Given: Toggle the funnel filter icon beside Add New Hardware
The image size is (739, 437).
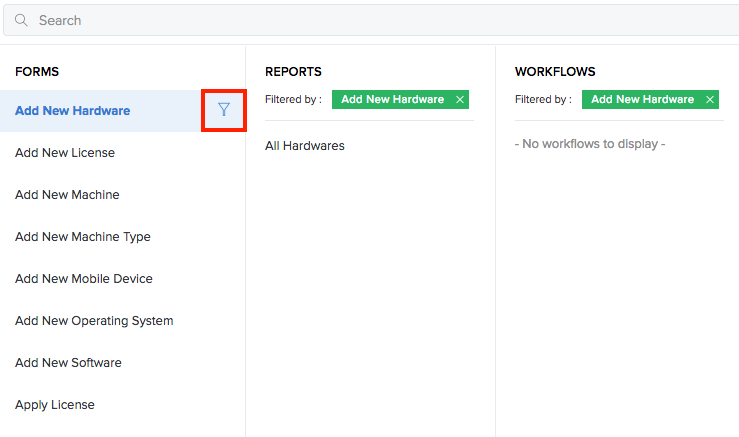Looking at the screenshot, I should [224, 110].
